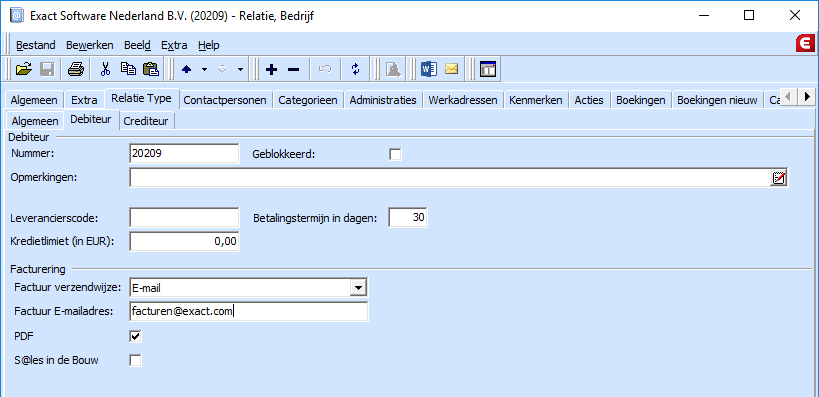
Task: Open the notes editor icon in Opmerkingen
Action: 778,178
